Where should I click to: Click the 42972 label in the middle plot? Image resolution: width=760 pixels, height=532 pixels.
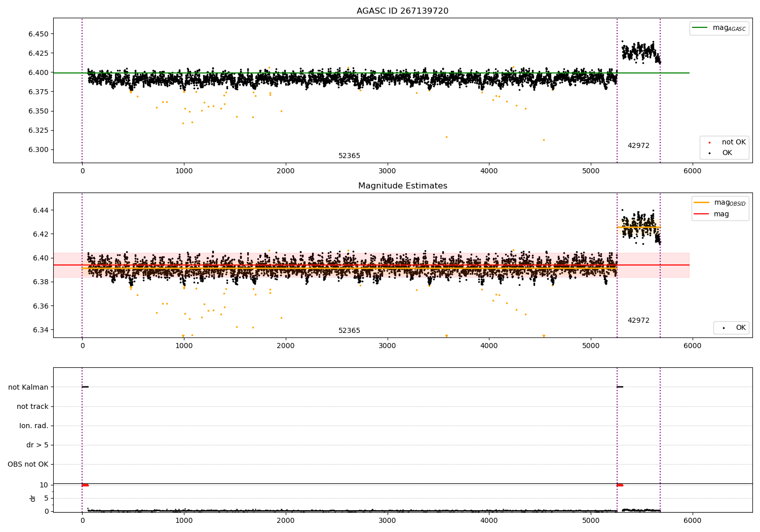click(x=638, y=321)
